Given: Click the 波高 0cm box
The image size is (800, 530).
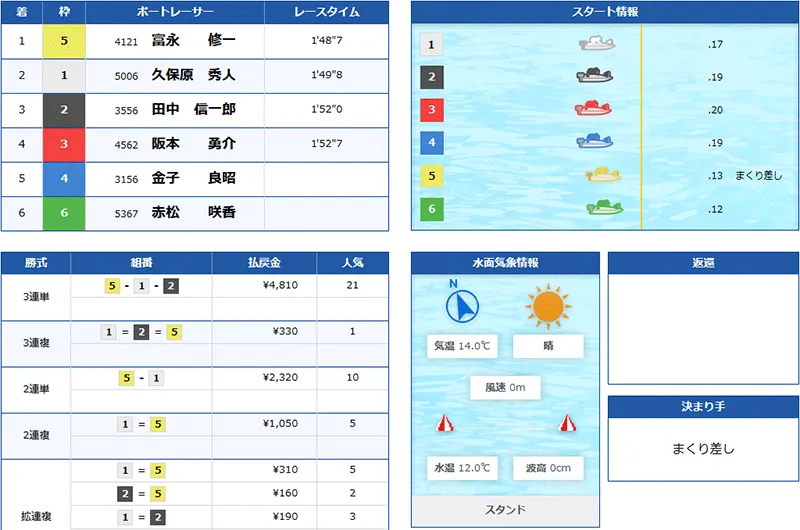Looking at the screenshot, I should click(x=548, y=468).
